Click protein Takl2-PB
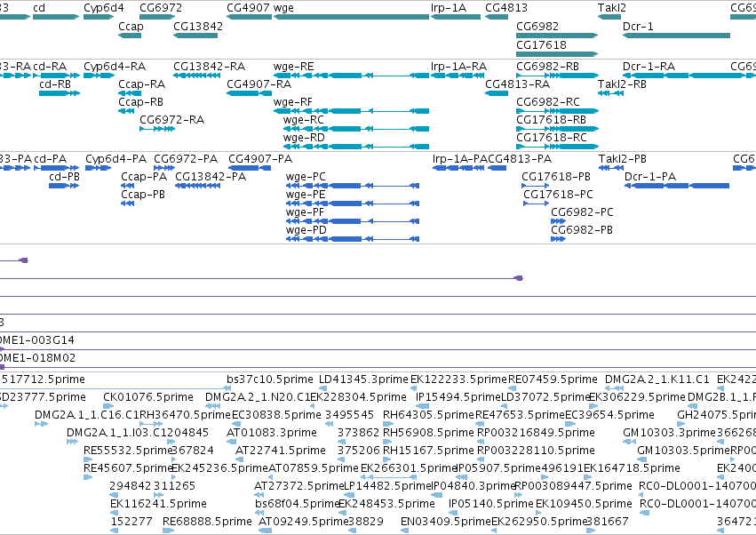 tap(623, 159)
